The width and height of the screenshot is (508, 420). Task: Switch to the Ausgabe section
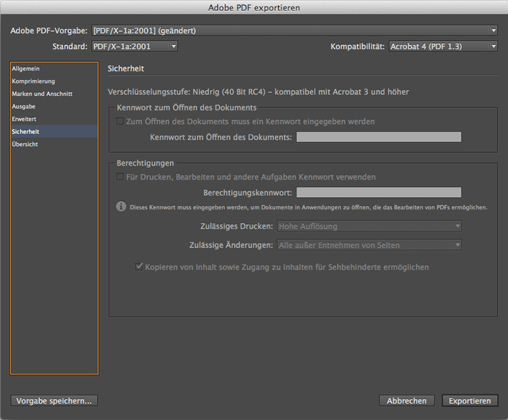54,107
